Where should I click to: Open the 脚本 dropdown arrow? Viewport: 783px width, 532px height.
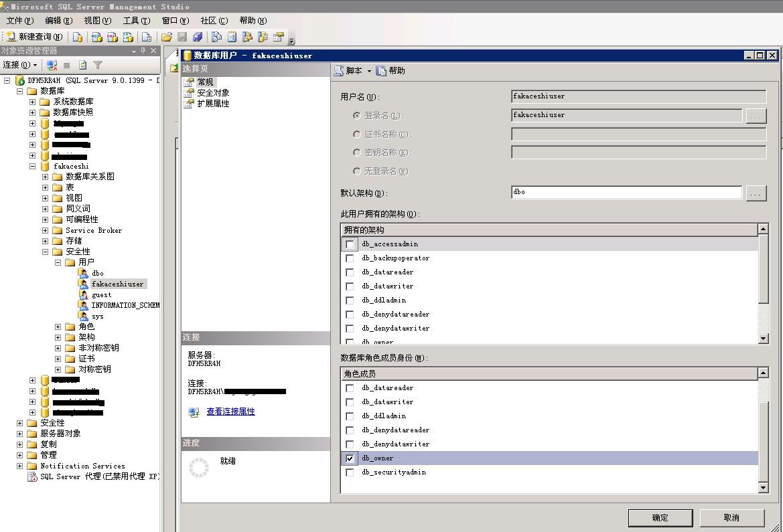coord(369,72)
